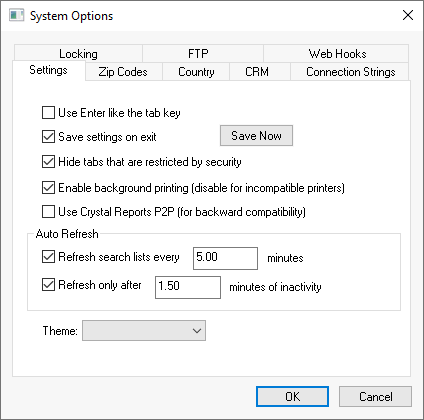Switch to the Locking tab
Screen dimensions: 424x420
[x=78, y=53]
